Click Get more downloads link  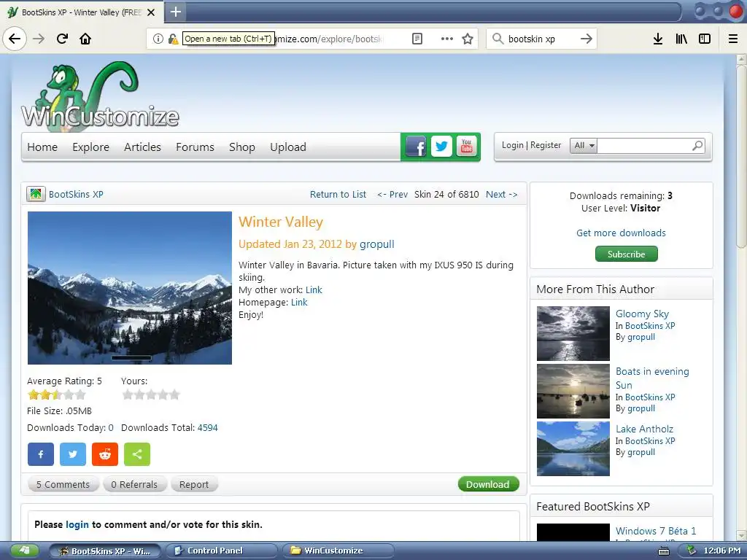622,233
